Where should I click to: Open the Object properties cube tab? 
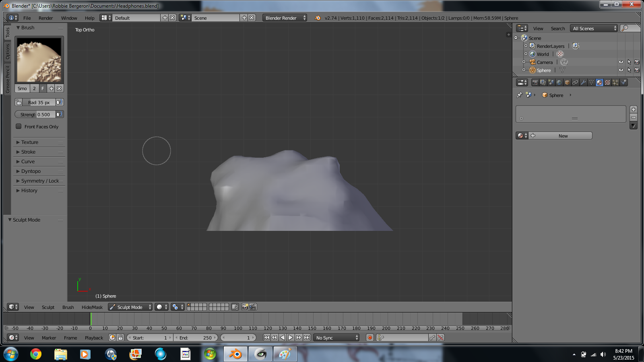[567, 82]
